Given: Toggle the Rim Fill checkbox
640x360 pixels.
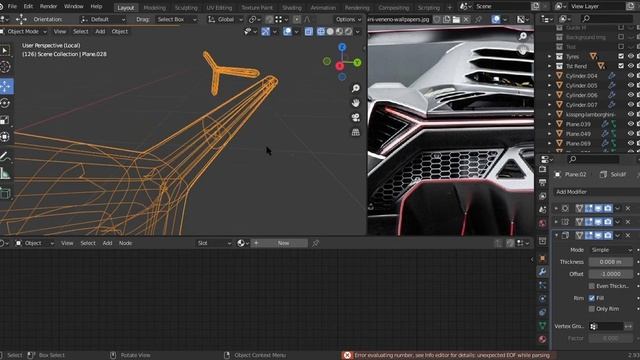Looking at the screenshot, I should pyautogui.click(x=591, y=298).
